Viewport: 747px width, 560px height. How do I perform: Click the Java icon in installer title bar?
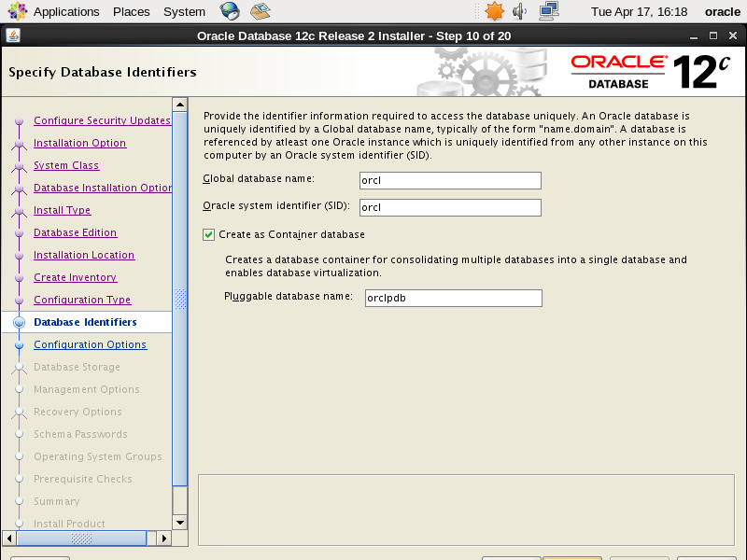[13, 35]
